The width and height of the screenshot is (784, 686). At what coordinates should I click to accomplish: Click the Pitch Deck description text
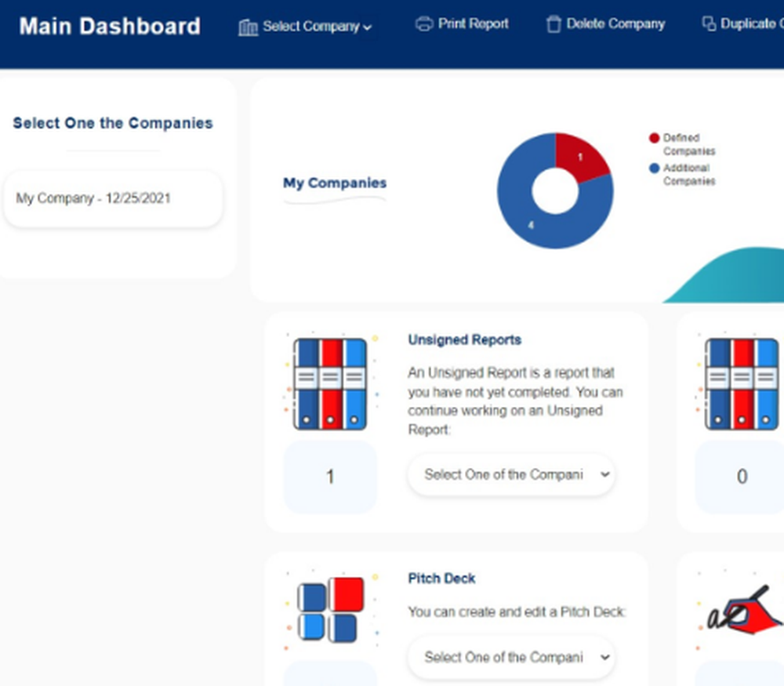point(517,612)
